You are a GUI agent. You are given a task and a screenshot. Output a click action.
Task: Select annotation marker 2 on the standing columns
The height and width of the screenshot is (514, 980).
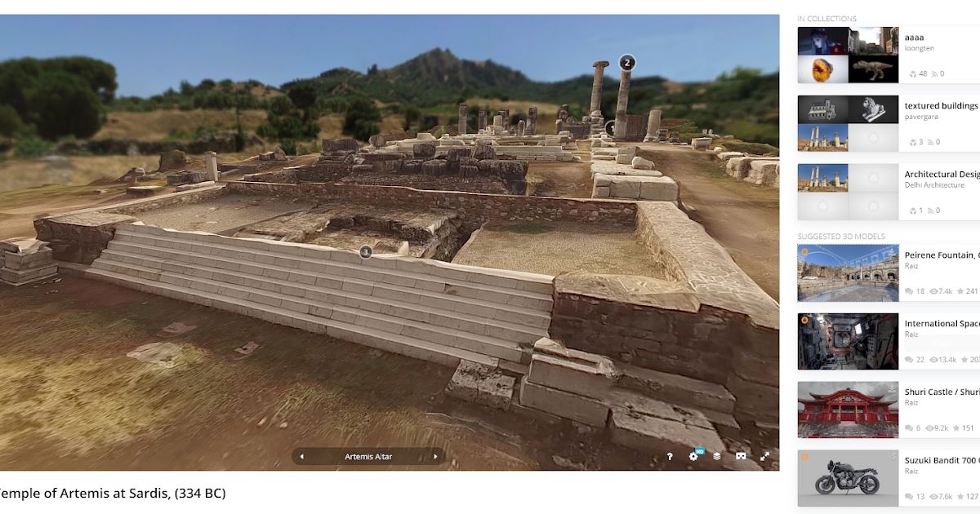[626, 61]
